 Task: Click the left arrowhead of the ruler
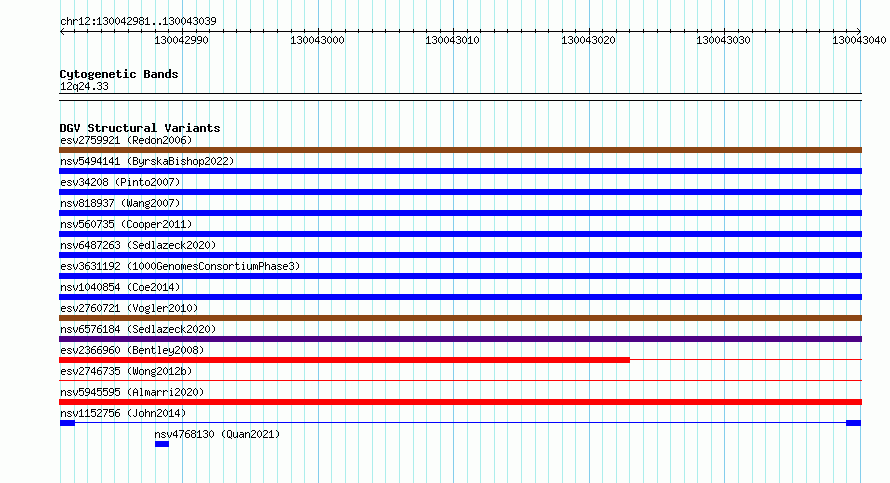(62, 31)
